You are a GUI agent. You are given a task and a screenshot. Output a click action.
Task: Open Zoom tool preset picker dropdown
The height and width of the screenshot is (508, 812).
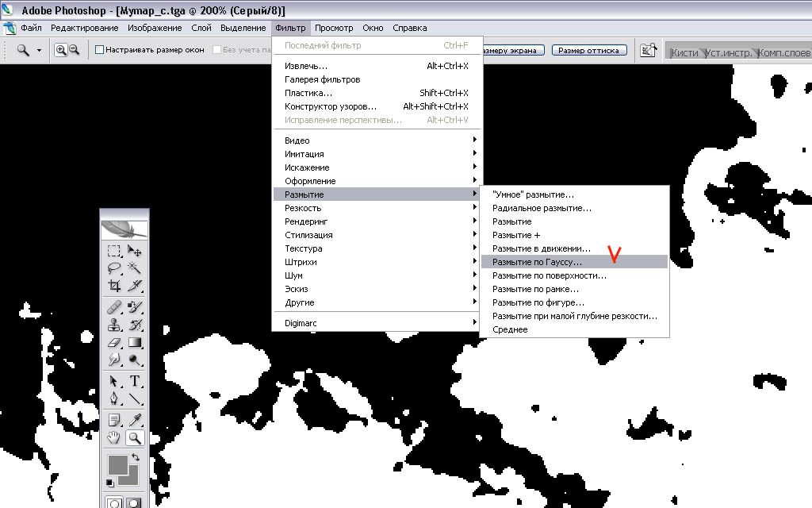point(39,50)
